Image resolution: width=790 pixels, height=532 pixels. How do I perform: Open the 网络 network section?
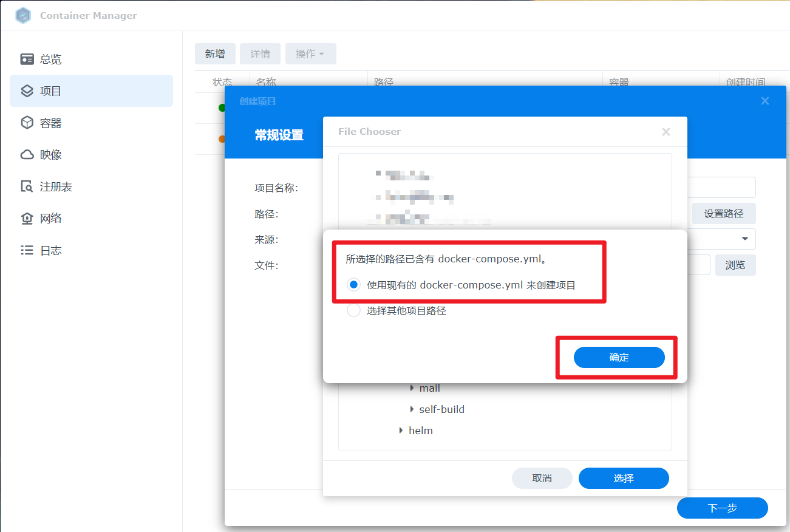click(x=91, y=219)
